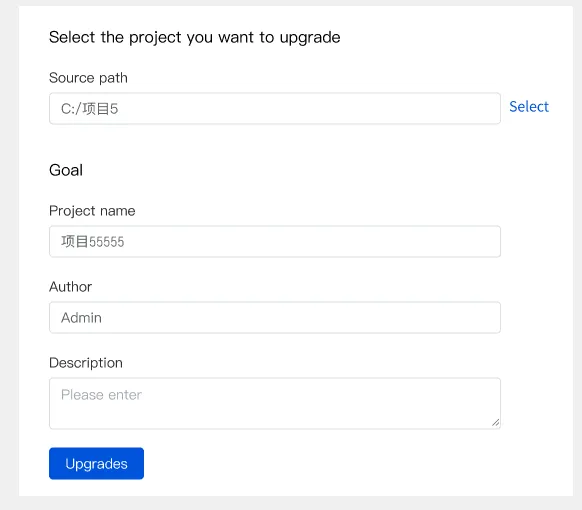Click the 'Please enter' placeholder text
This screenshot has height=510, width=582.
click(101, 395)
